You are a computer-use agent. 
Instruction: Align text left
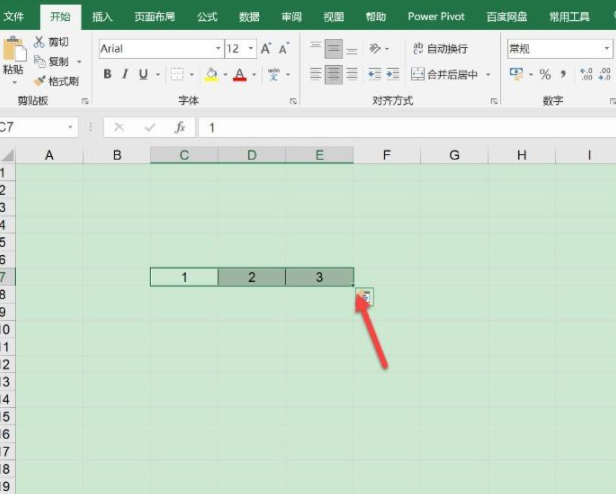315,74
